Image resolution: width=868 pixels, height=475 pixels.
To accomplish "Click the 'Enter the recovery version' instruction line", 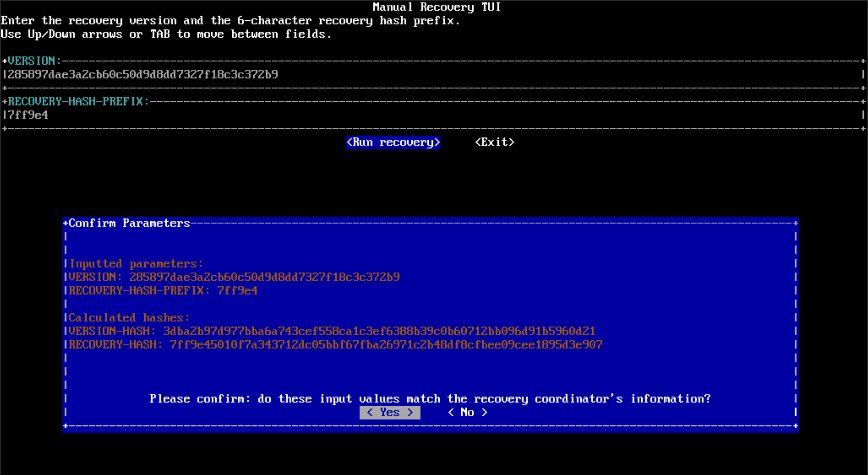I will (230, 21).
